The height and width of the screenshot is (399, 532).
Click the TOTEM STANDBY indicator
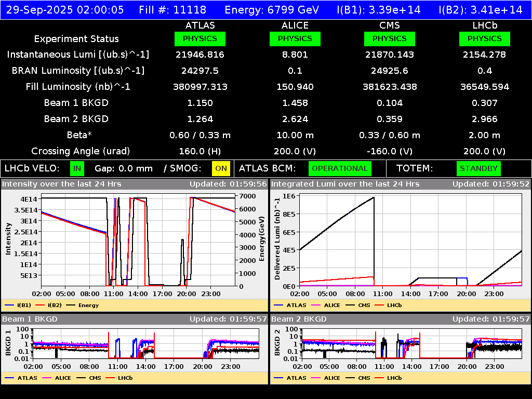pos(478,168)
